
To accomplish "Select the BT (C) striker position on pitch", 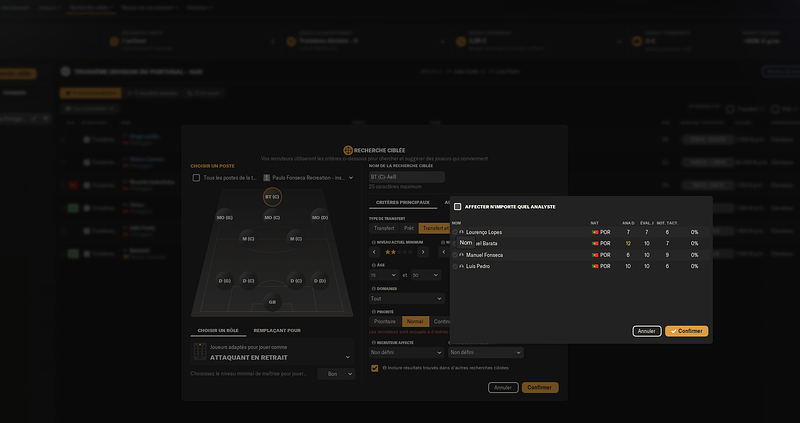I will [272, 196].
